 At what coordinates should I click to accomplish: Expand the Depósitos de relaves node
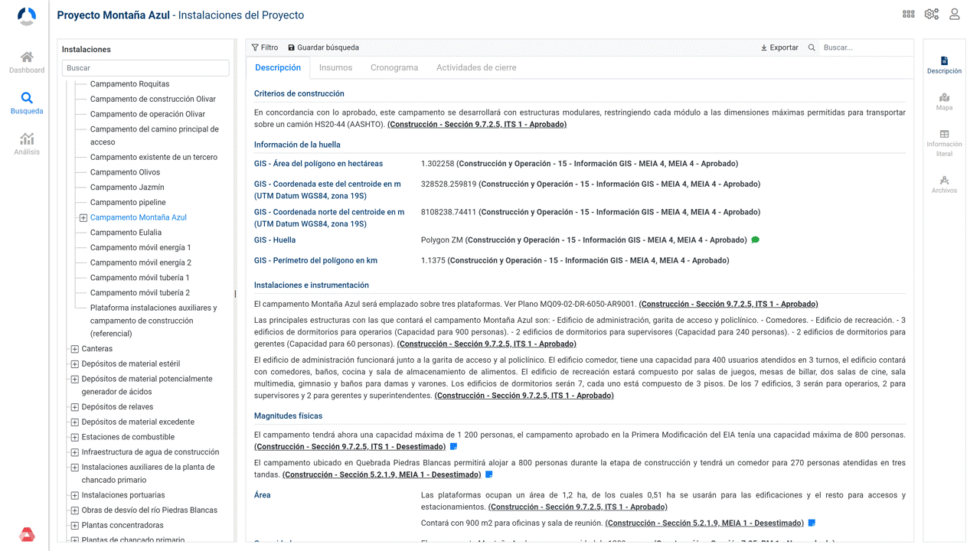[x=75, y=408]
